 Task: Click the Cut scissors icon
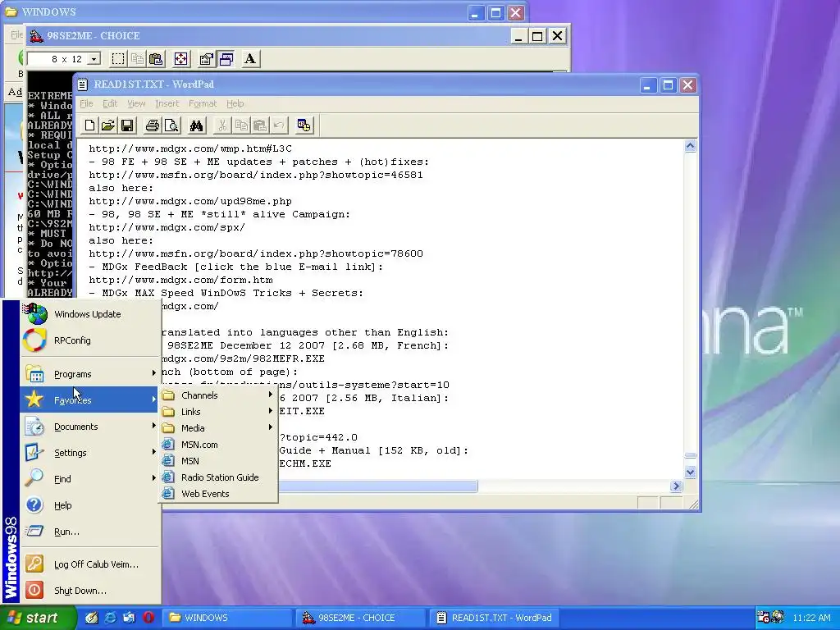[221, 126]
